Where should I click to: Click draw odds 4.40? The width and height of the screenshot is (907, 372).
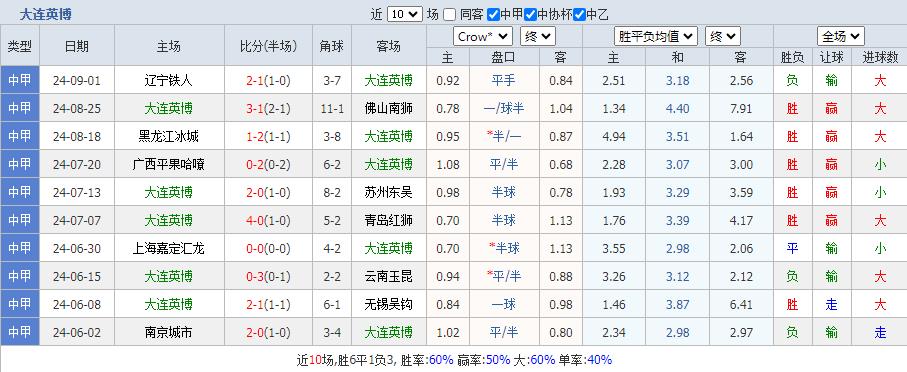677,108
